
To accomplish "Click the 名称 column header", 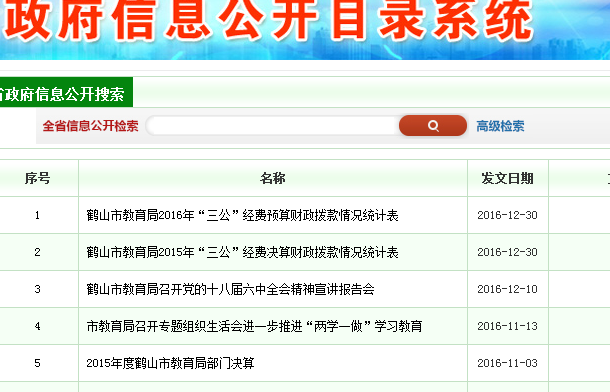I will point(273,178).
